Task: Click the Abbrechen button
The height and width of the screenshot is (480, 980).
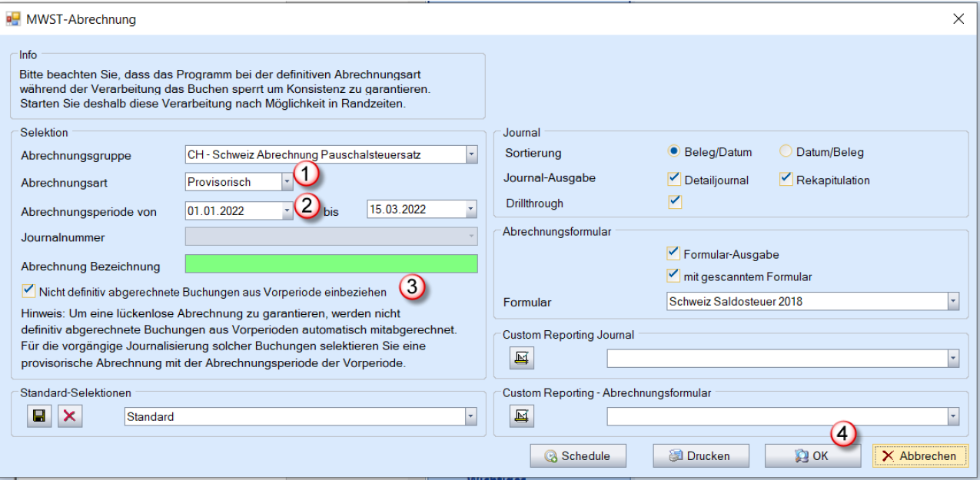Action: click(x=921, y=455)
